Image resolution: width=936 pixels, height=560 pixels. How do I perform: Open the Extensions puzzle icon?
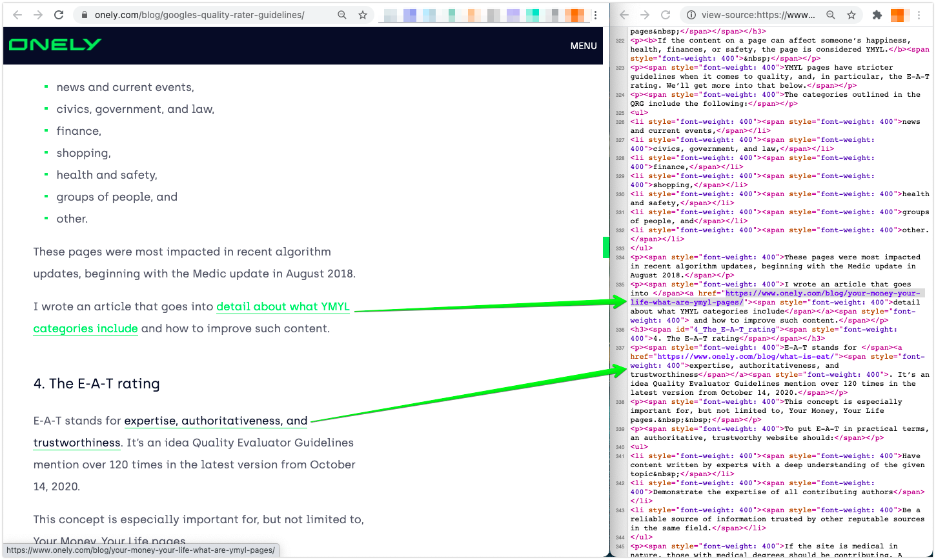coord(877,15)
